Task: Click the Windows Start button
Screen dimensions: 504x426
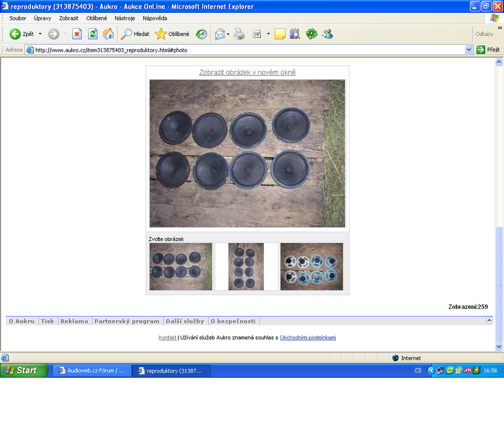Action: click(24, 371)
